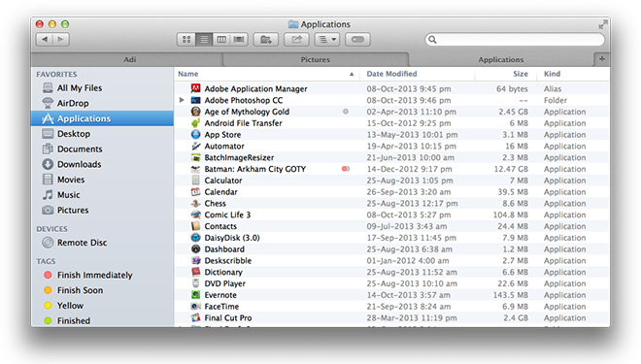The width and height of the screenshot is (641, 364).
Task: Select Age of Mythology Gold icon
Action: click(196, 112)
